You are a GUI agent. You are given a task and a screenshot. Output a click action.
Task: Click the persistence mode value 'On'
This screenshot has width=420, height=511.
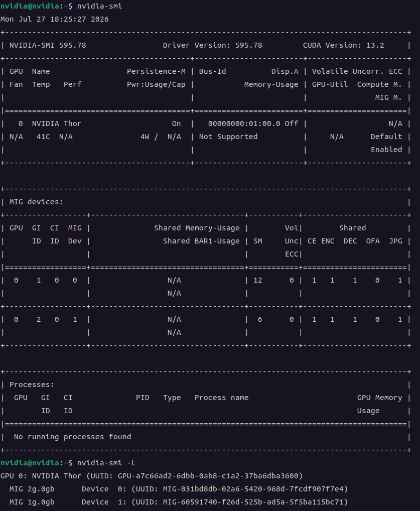point(176,123)
